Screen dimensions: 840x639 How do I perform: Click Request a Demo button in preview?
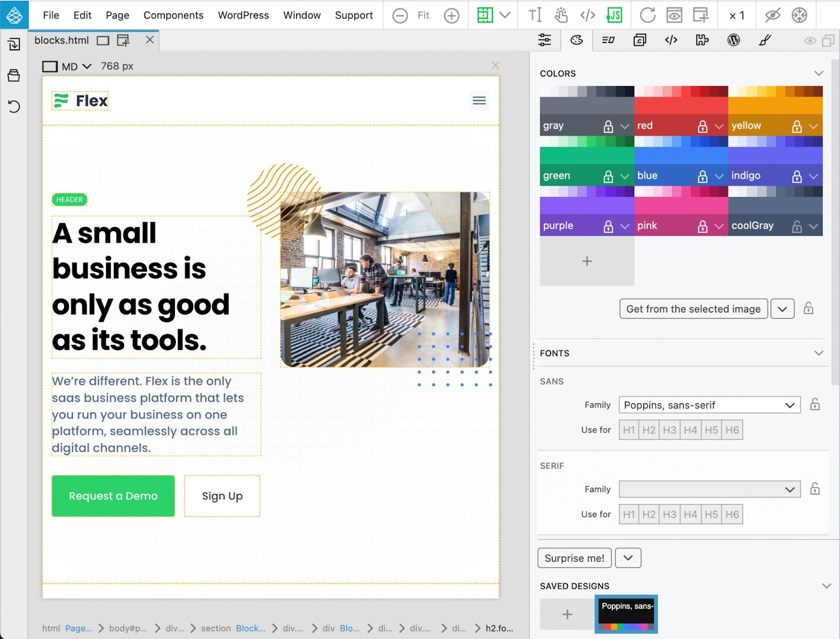[x=113, y=496]
